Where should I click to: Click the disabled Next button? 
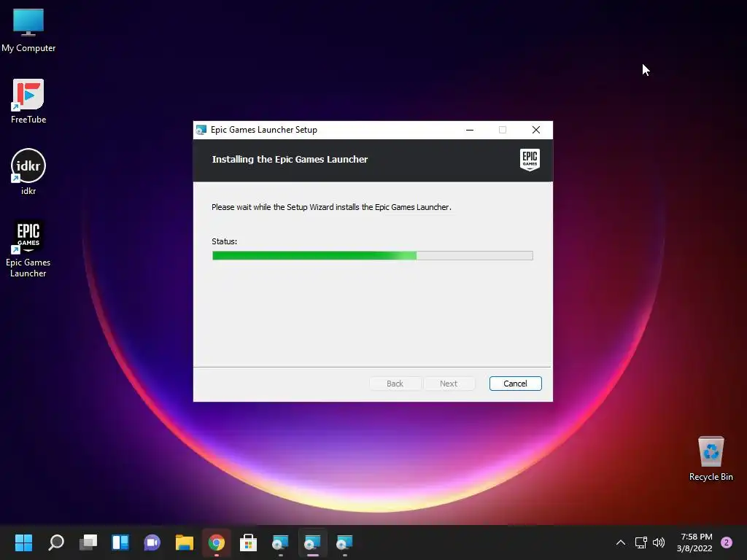pos(449,384)
